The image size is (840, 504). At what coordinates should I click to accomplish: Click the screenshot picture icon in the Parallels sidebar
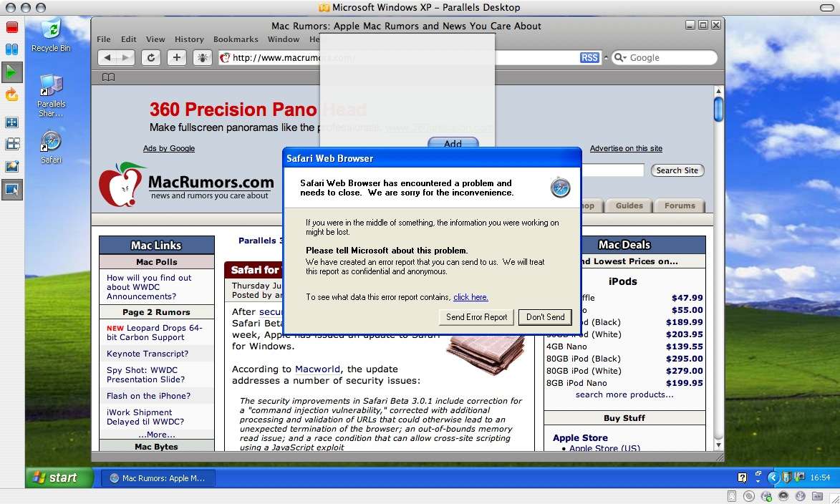[11, 167]
